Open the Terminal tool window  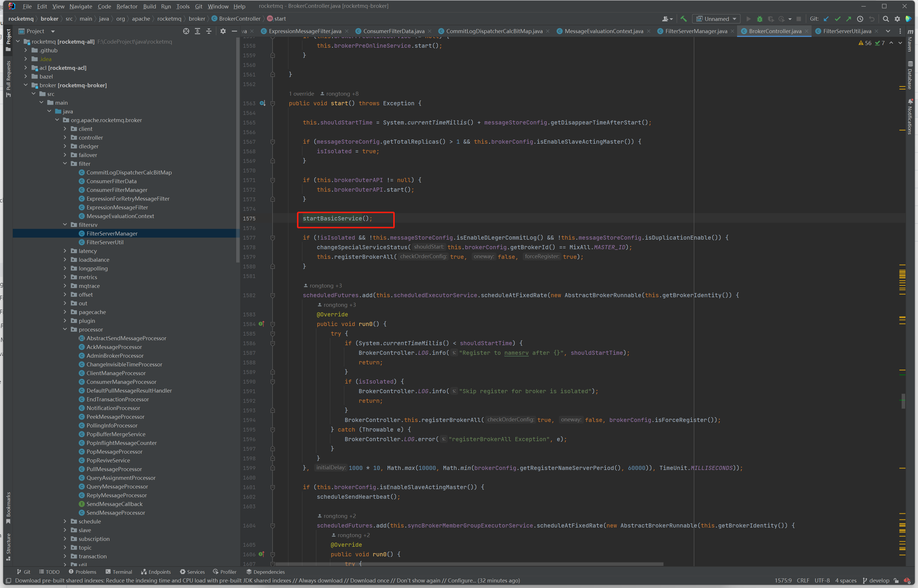[x=119, y=572]
